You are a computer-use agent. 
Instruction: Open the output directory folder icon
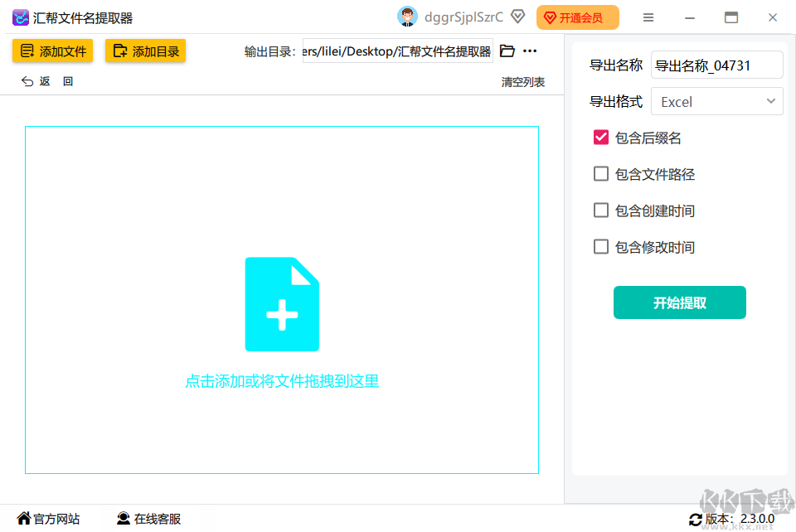[507, 51]
